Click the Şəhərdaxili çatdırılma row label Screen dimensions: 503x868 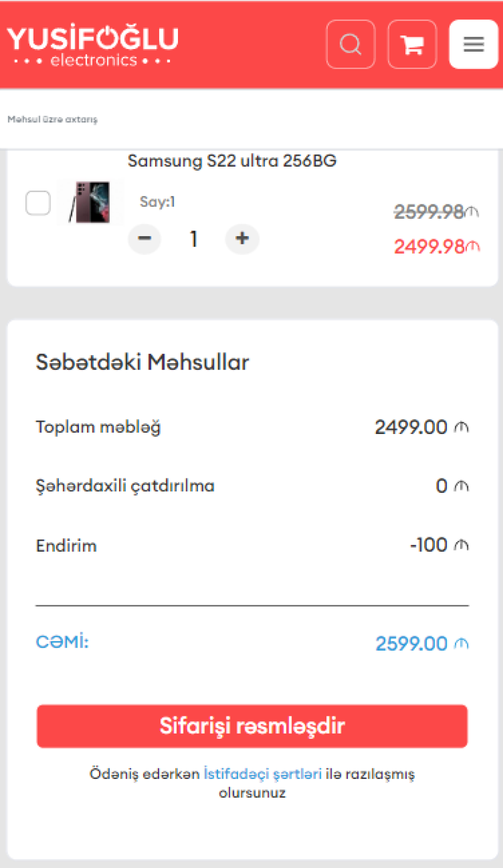(x=125, y=486)
